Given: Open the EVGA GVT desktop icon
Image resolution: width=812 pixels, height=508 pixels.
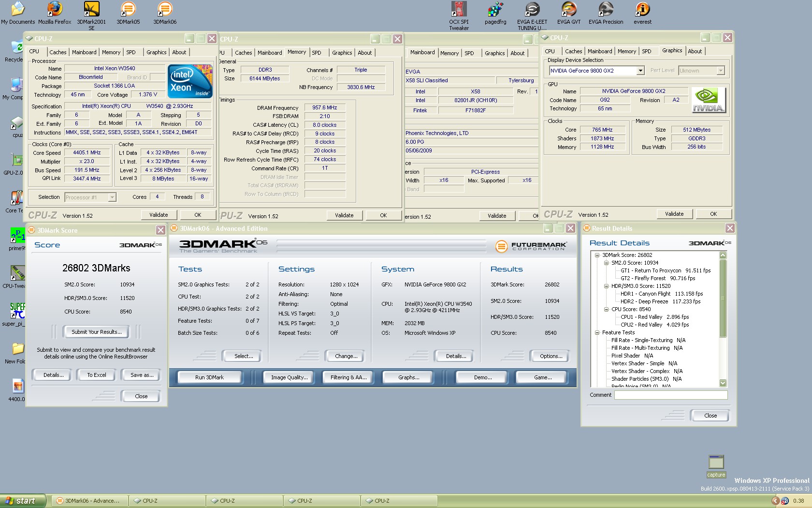Looking at the screenshot, I should point(569,13).
